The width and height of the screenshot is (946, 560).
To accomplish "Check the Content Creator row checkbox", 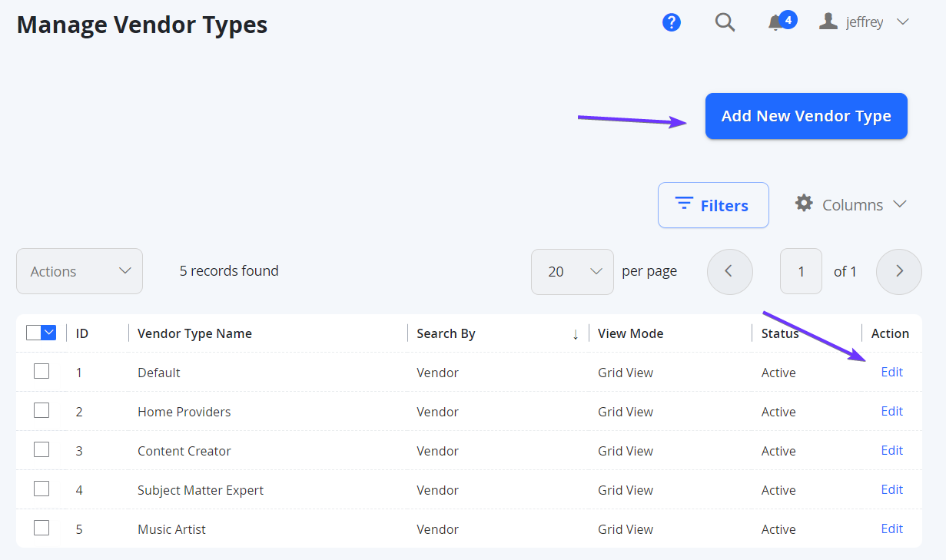I will (41, 450).
